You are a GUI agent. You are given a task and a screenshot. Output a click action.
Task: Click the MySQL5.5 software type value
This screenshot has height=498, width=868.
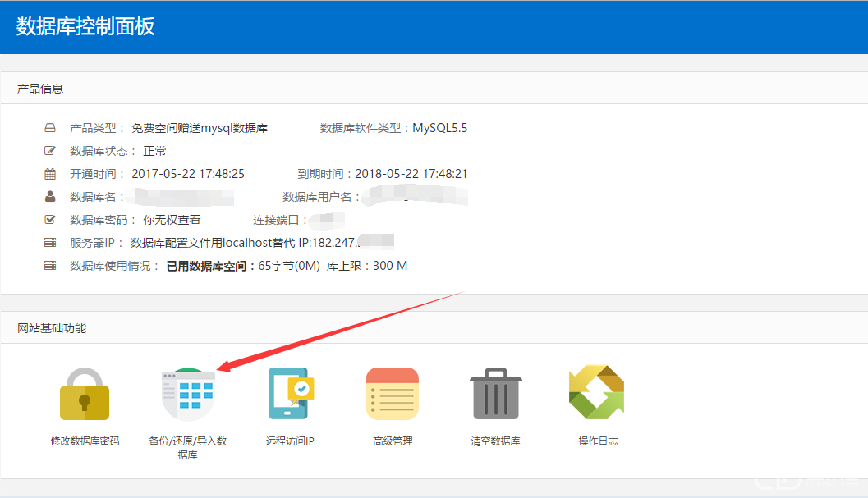point(439,128)
